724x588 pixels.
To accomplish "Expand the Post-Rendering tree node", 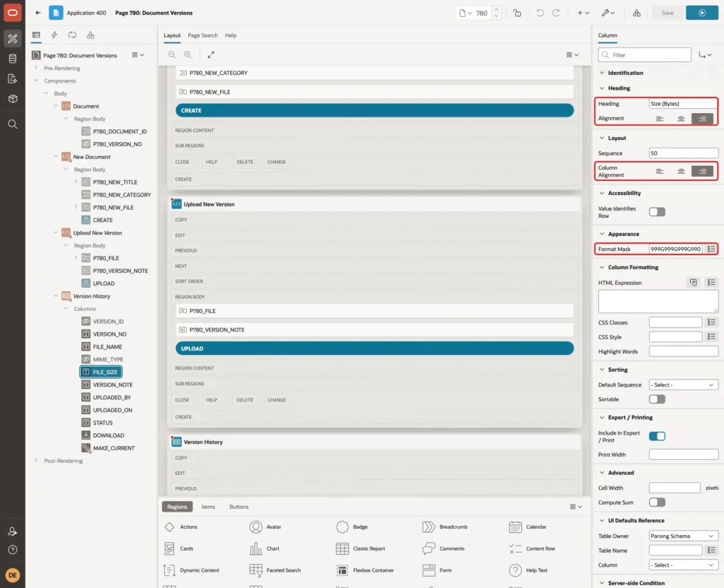I will pyautogui.click(x=36, y=461).
